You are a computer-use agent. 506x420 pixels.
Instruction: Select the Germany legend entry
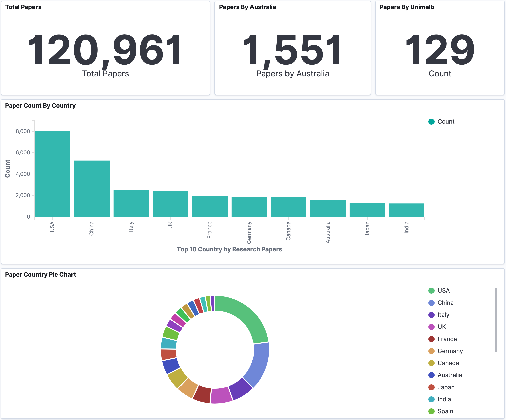pos(446,351)
